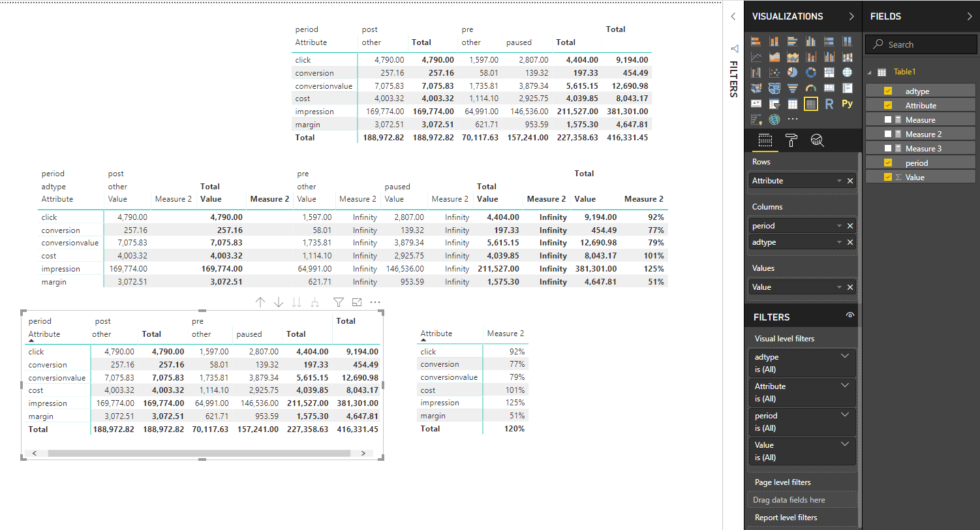Insert an R script visual
The width and height of the screenshot is (980, 530).
pyautogui.click(x=829, y=104)
